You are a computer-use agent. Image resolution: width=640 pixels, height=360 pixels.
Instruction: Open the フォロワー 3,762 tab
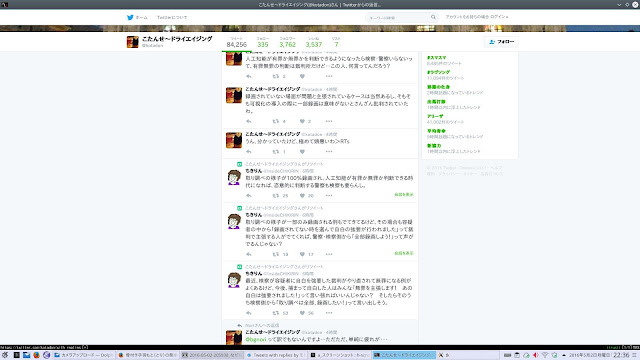[x=287, y=42]
